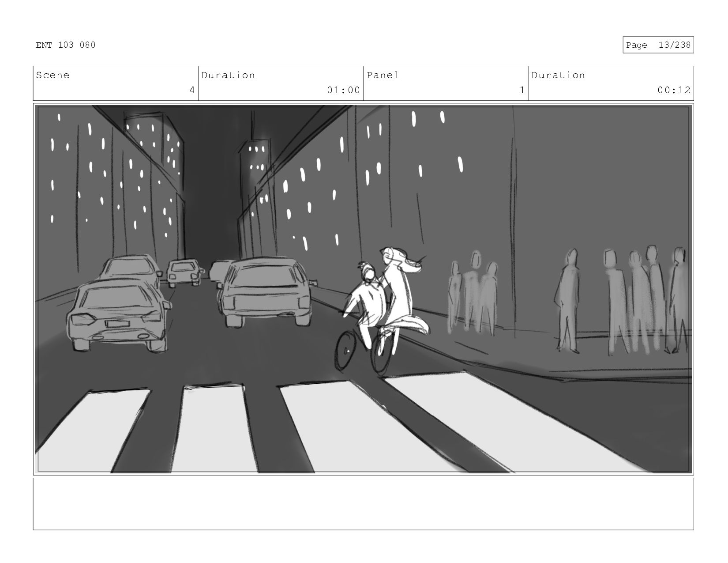
Task: Click the ENT 103 080 header text
Action: pyautogui.click(x=66, y=45)
